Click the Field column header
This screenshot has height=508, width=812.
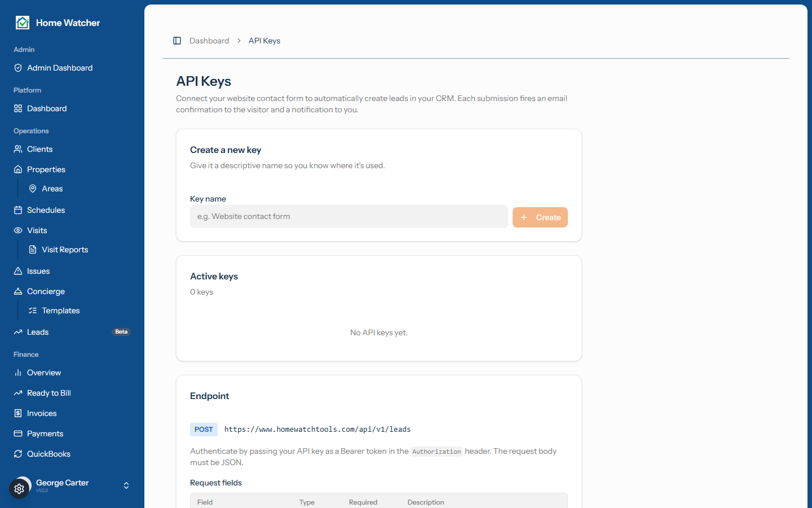click(205, 502)
